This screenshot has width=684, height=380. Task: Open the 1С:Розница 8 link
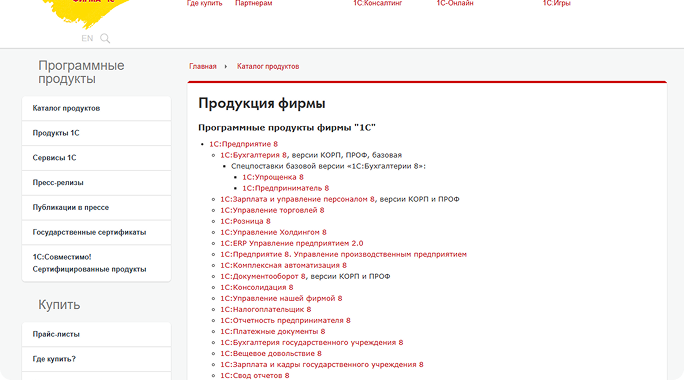pos(245,221)
